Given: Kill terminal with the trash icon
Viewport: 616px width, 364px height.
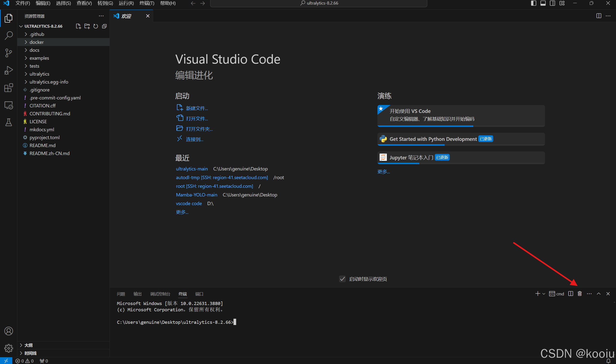Looking at the screenshot, I should click(580, 294).
